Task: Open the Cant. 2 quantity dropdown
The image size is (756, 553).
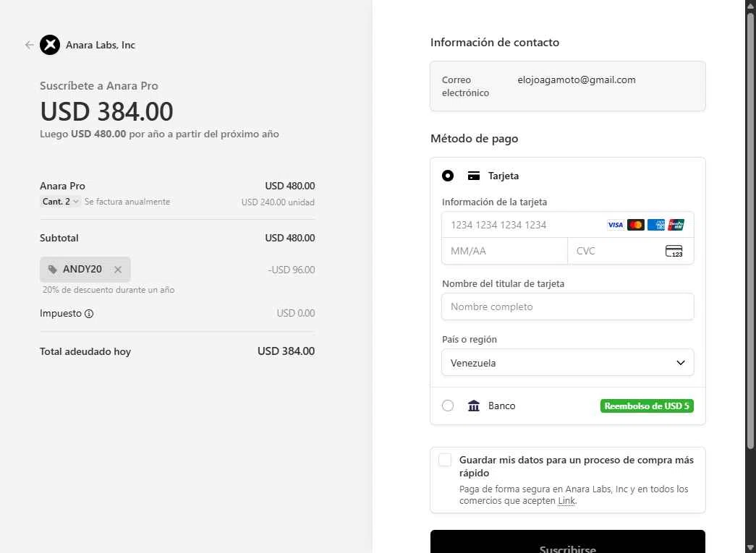Action: tap(60, 202)
